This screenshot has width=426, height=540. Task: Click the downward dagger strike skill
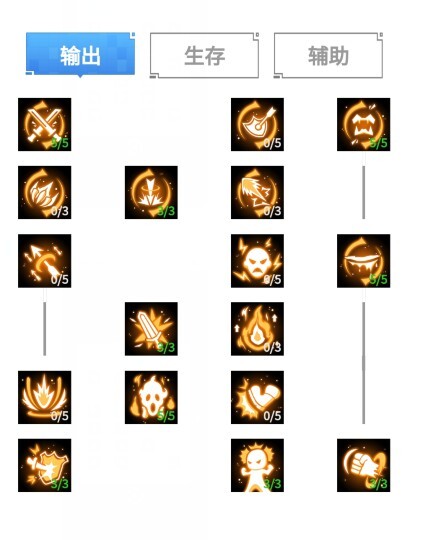coord(151,192)
